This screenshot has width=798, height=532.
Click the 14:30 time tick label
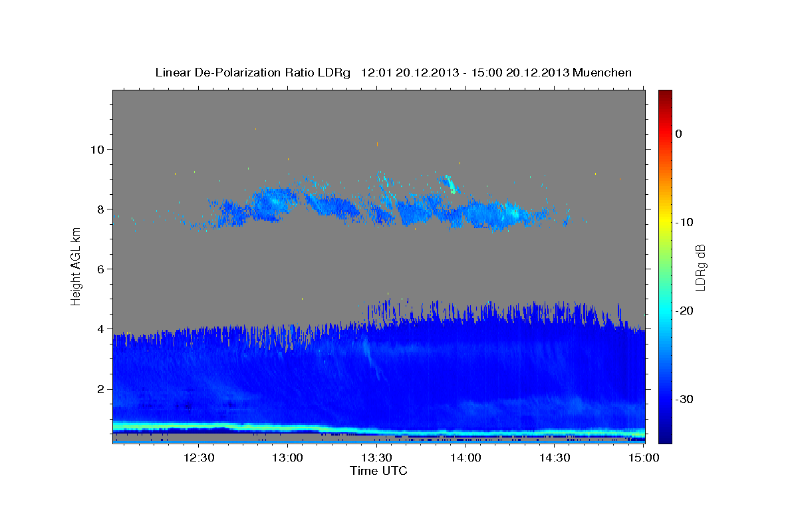point(554,458)
